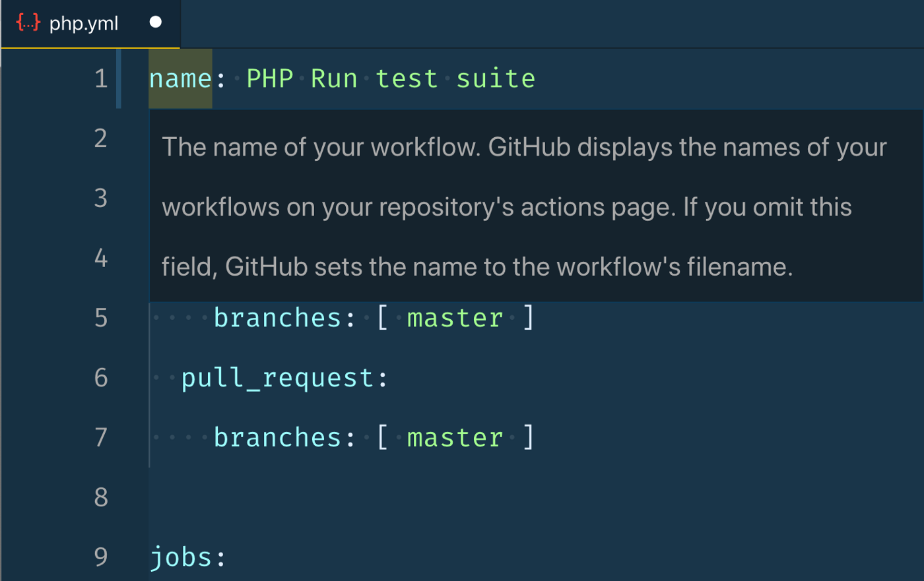Click 'master' value on line 7
The height and width of the screenshot is (581, 924).
455,438
